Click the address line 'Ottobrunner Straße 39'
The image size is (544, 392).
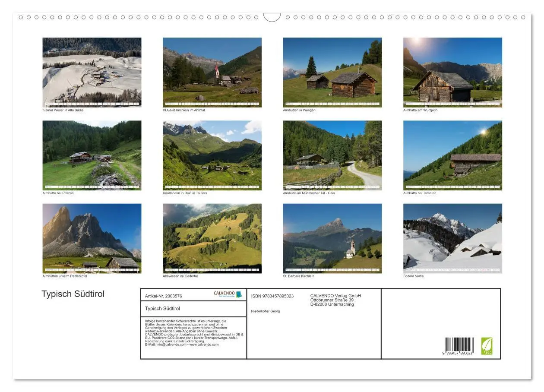coord(332,300)
